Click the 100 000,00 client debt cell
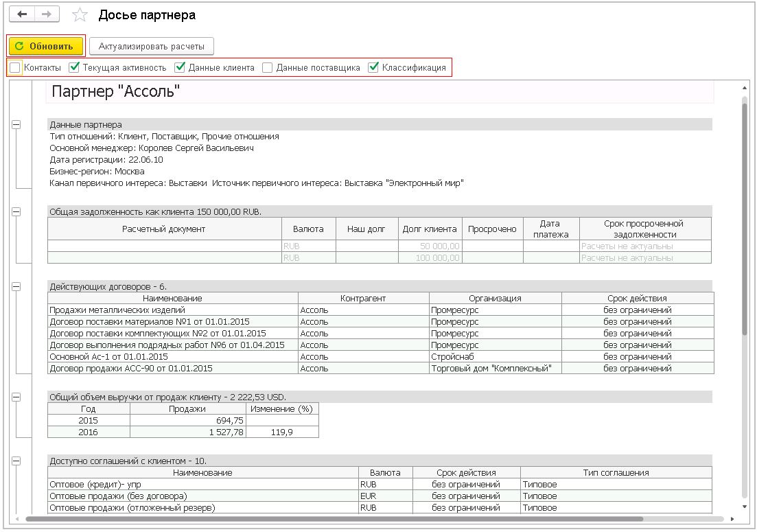 (430, 258)
